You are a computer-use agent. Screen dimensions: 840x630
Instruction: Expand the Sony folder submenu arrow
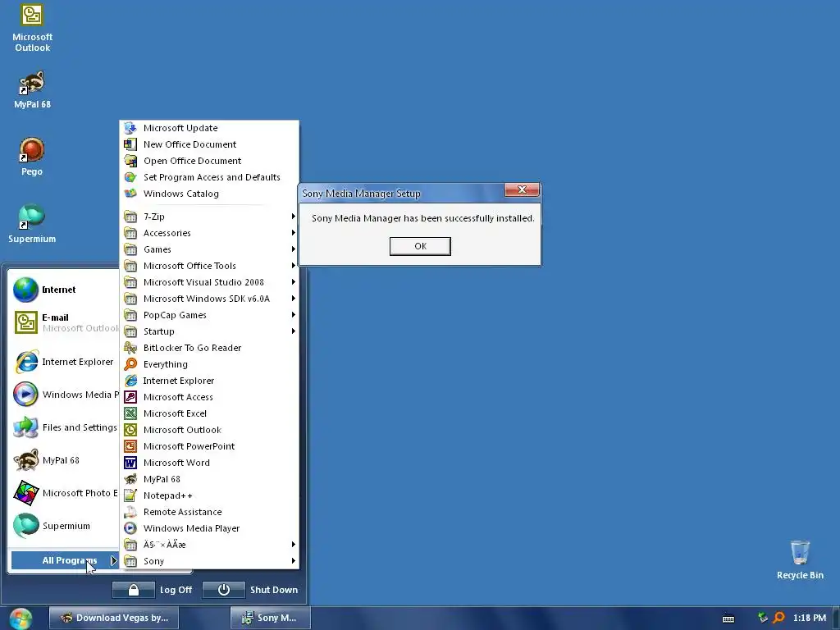(x=293, y=561)
